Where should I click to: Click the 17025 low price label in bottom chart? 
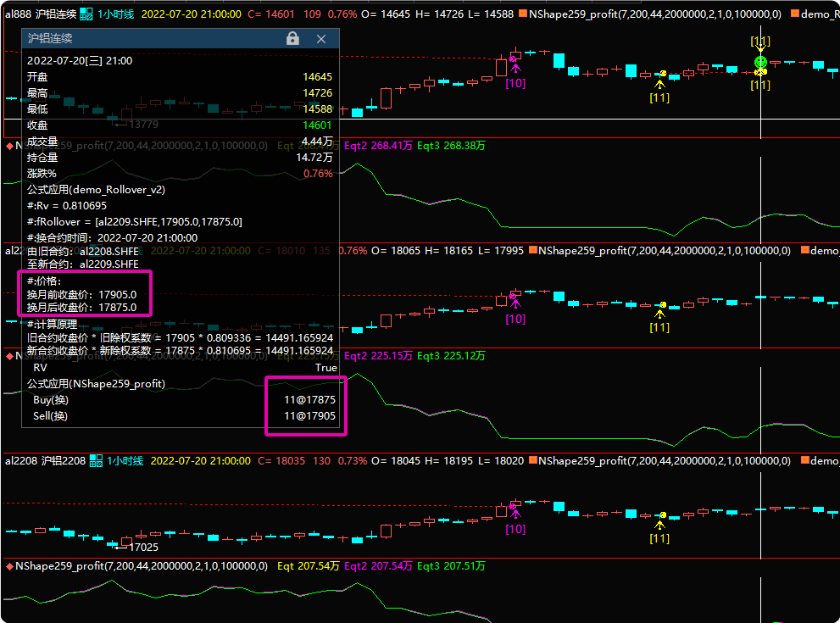143,547
